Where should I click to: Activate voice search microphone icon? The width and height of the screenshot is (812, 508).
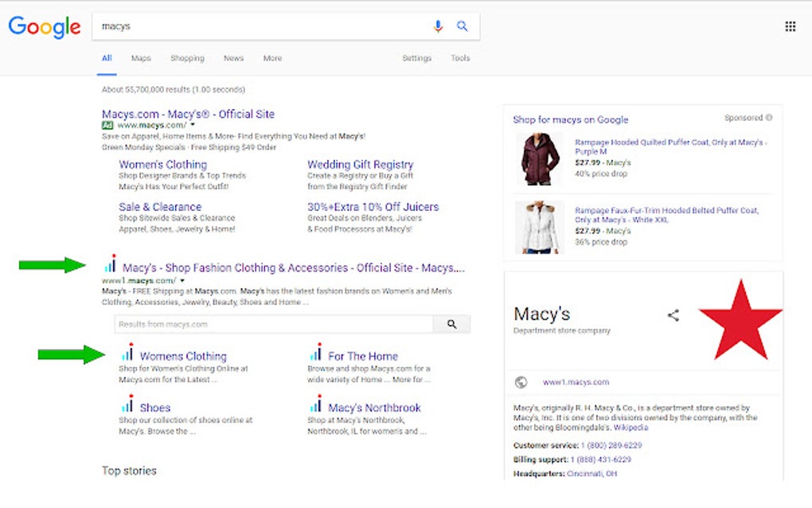pos(438,26)
